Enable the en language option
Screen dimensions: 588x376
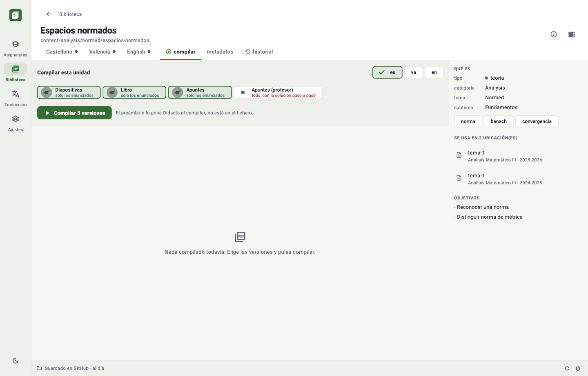pos(434,72)
